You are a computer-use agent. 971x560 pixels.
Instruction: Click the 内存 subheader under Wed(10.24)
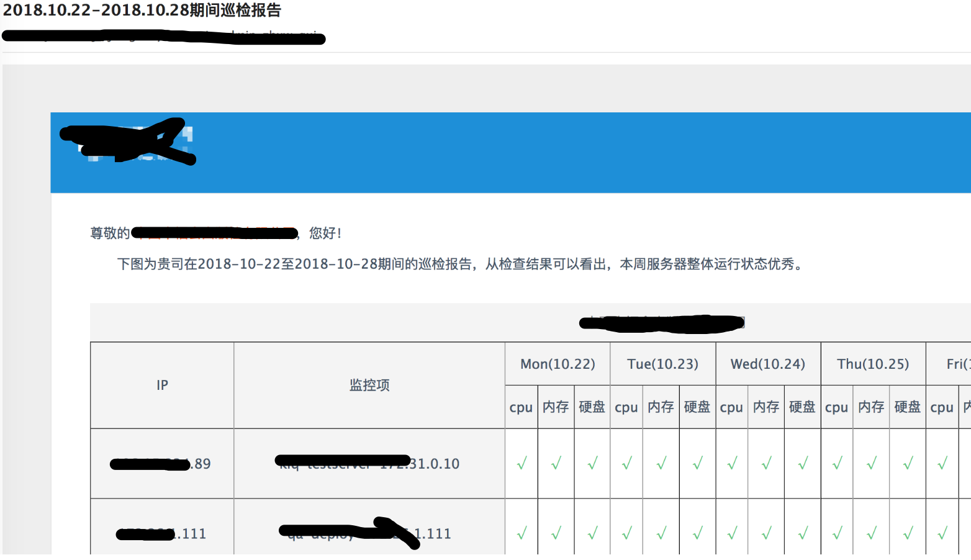pos(766,407)
